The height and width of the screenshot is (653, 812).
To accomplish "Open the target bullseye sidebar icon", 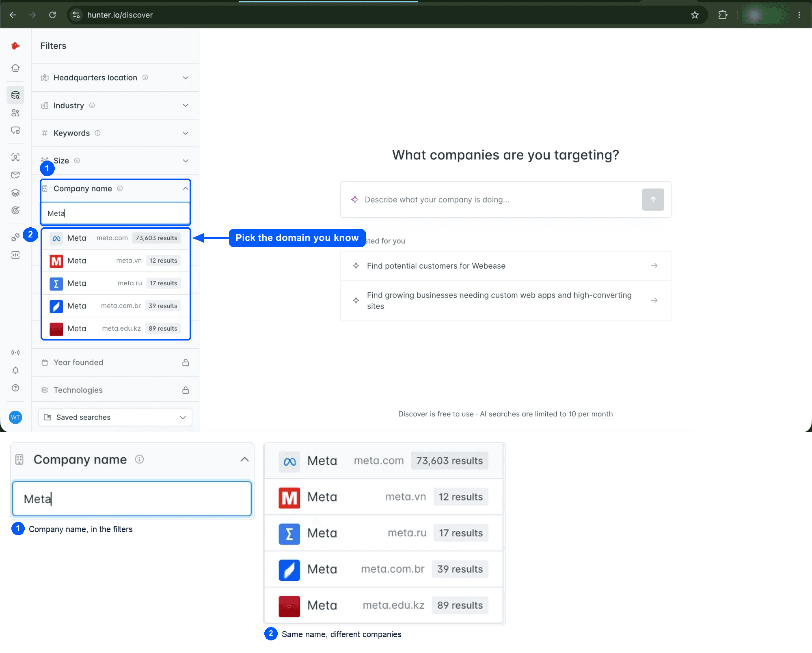I will tap(15, 210).
